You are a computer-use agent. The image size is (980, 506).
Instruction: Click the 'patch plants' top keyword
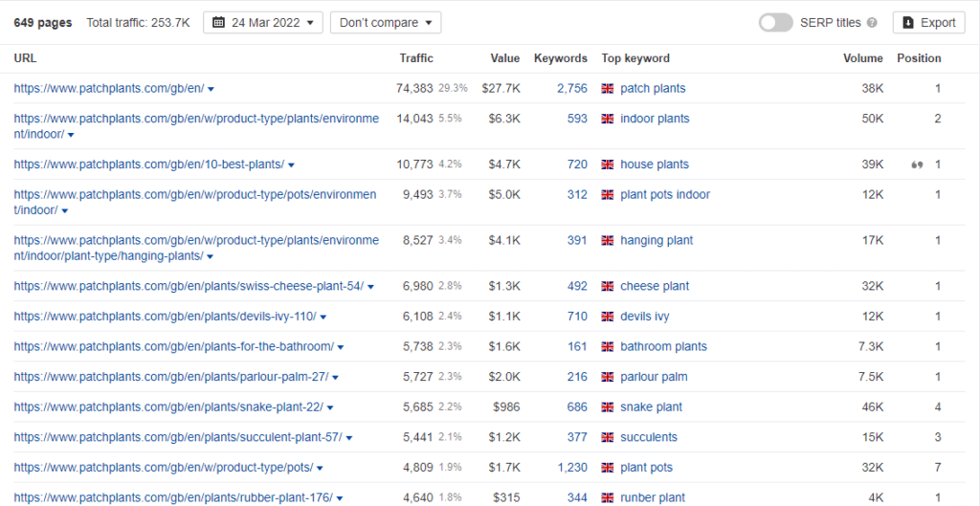click(x=653, y=89)
